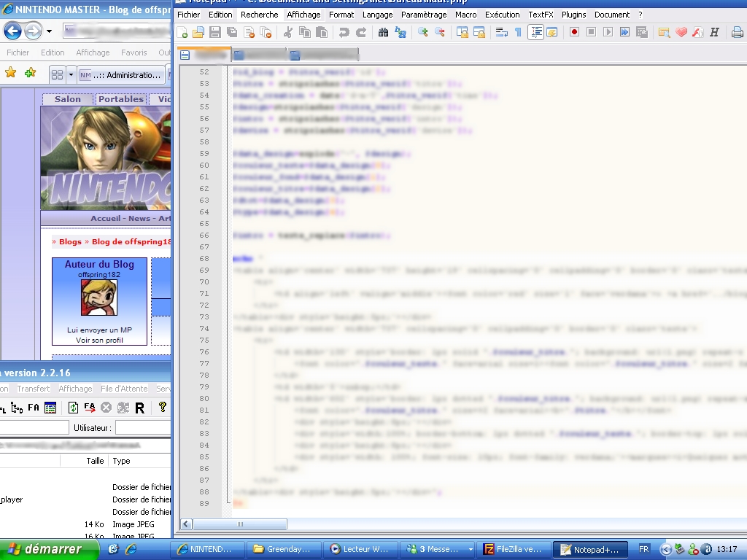The image size is (747, 560).
Task: Open the Plugins menu
Action: pos(573,15)
